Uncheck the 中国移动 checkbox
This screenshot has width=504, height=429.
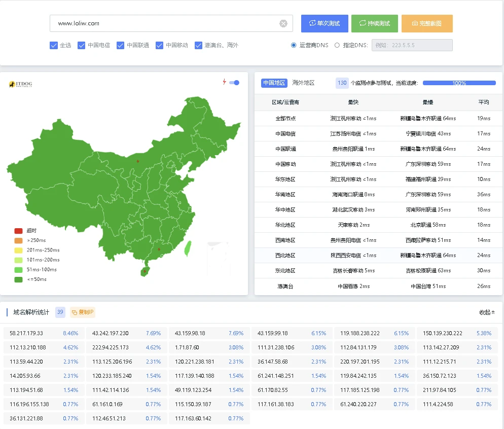click(159, 45)
